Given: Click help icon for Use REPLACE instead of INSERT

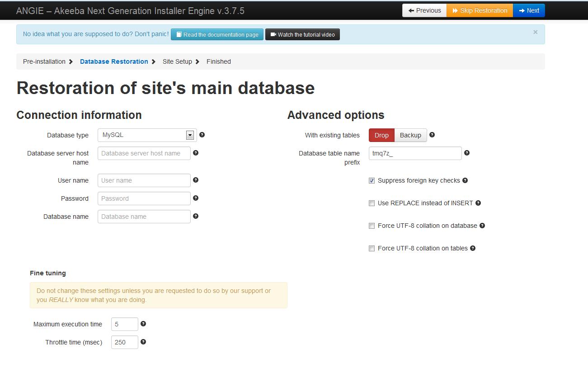Looking at the screenshot, I should [x=478, y=203].
